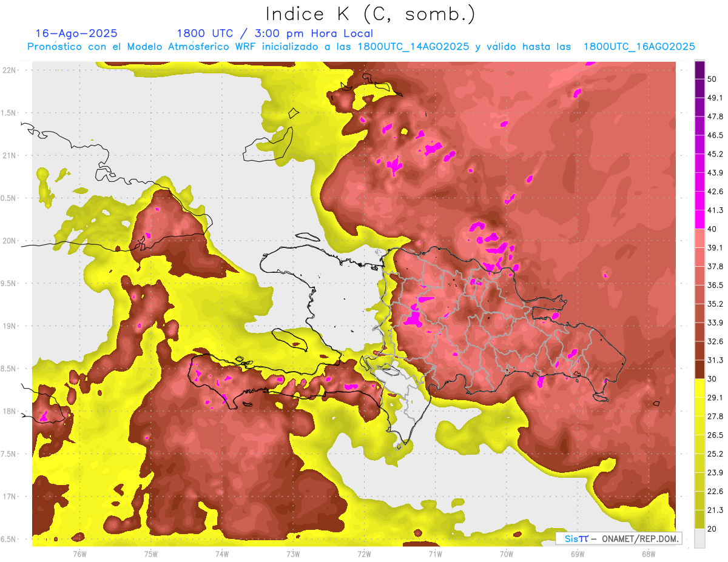
Task: Click the latitude label '22N'
Action: tap(10, 70)
